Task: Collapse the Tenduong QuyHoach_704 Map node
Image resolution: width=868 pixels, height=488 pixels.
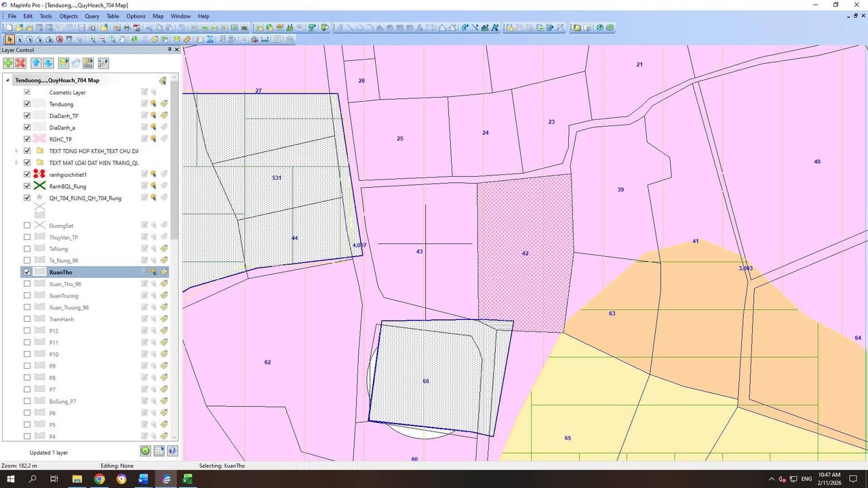Action: 7,80
